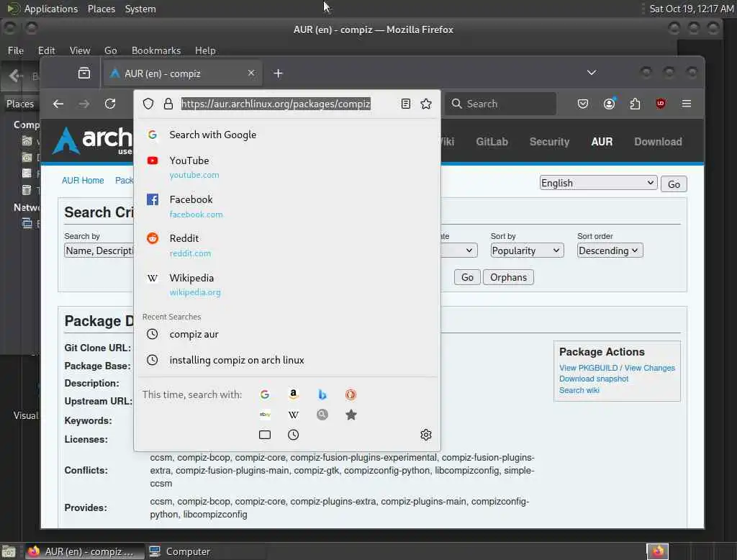This screenshot has width=737, height=560.
Task: Search bookmarks with the star icon
Action: point(351,415)
